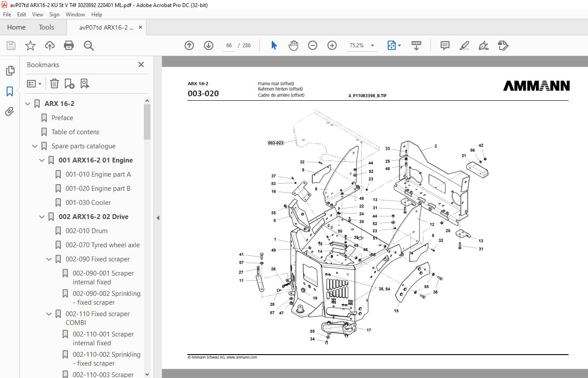Jump to 001-020 Engine part B bookmark
588x378 pixels.
(x=98, y=189)
